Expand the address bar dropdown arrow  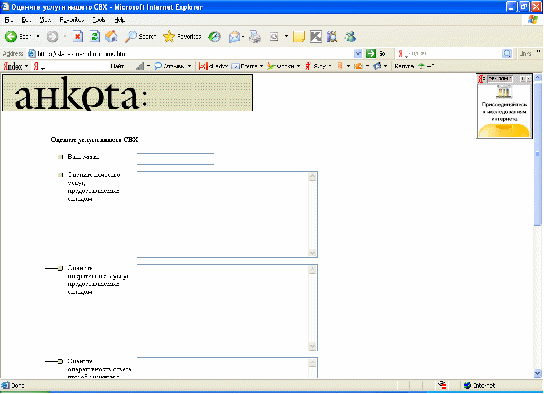[x=358, y=54]
